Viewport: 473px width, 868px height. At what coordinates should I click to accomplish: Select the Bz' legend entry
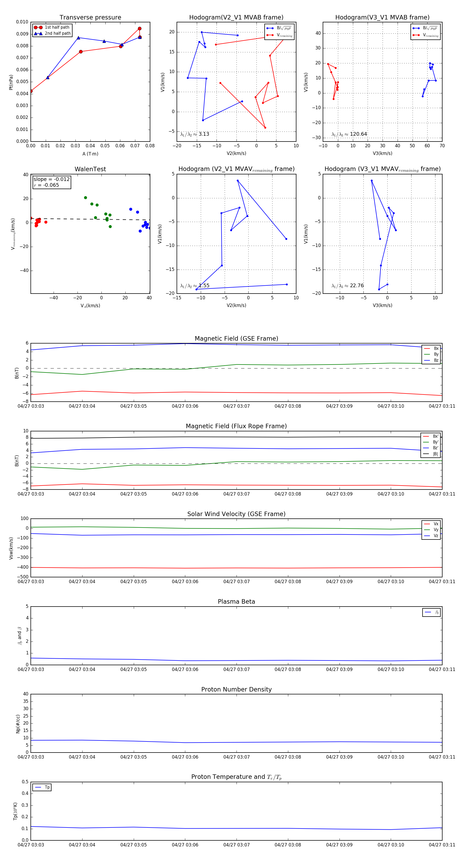coord(431,448)
